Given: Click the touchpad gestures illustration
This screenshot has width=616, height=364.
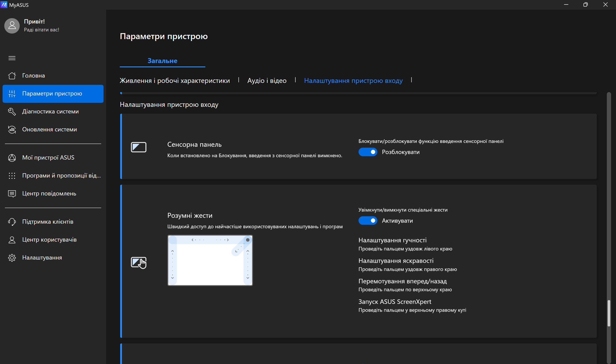Looking at the screenshot, I should point(210,260).
